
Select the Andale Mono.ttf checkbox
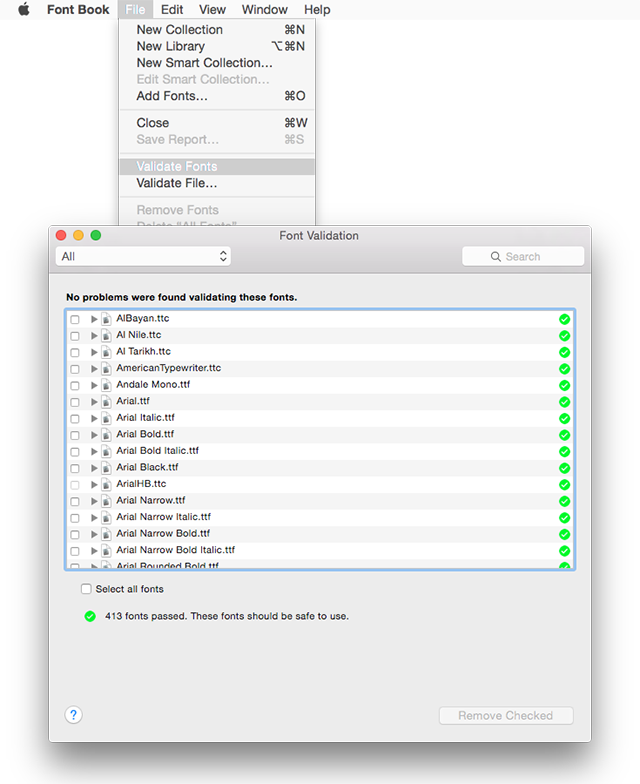[75, 386]
